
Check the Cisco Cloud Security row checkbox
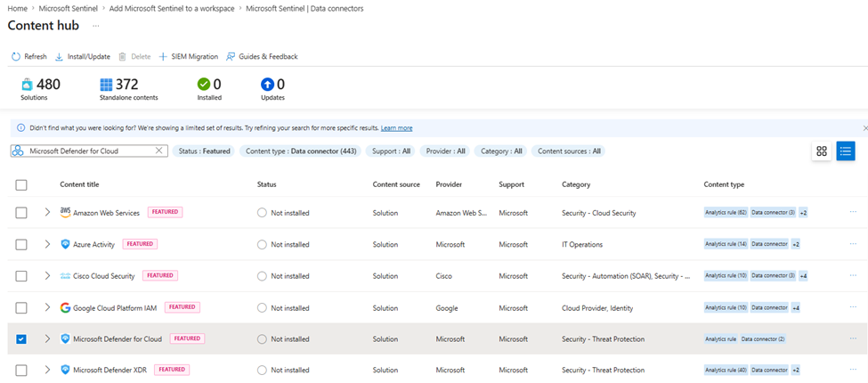(21, 276)
